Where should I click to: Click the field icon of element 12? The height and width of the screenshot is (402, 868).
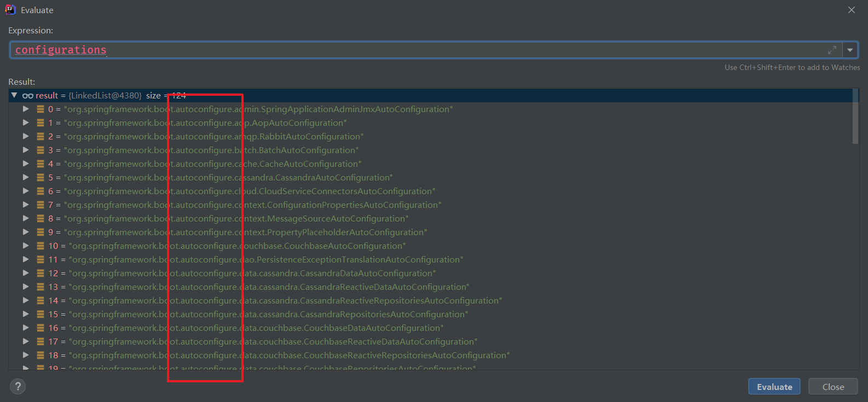[x=40, y=273]
